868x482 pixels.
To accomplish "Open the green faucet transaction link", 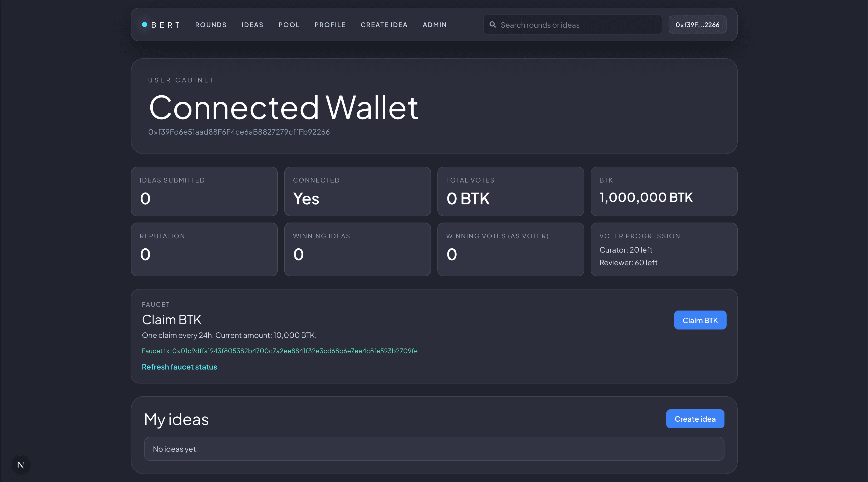I will click(280, 351).
